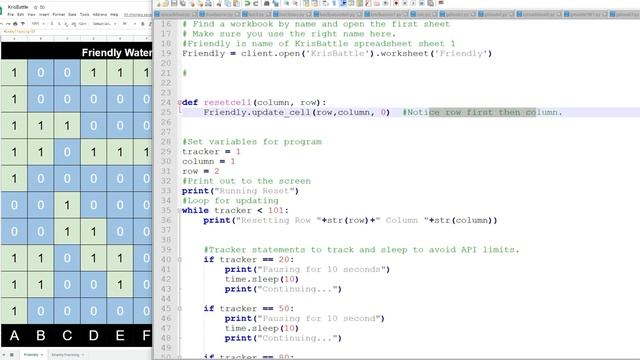Select the Friendly Waters header cell
The width and height of the screenshot is (640, 360).
click(76, 52)
